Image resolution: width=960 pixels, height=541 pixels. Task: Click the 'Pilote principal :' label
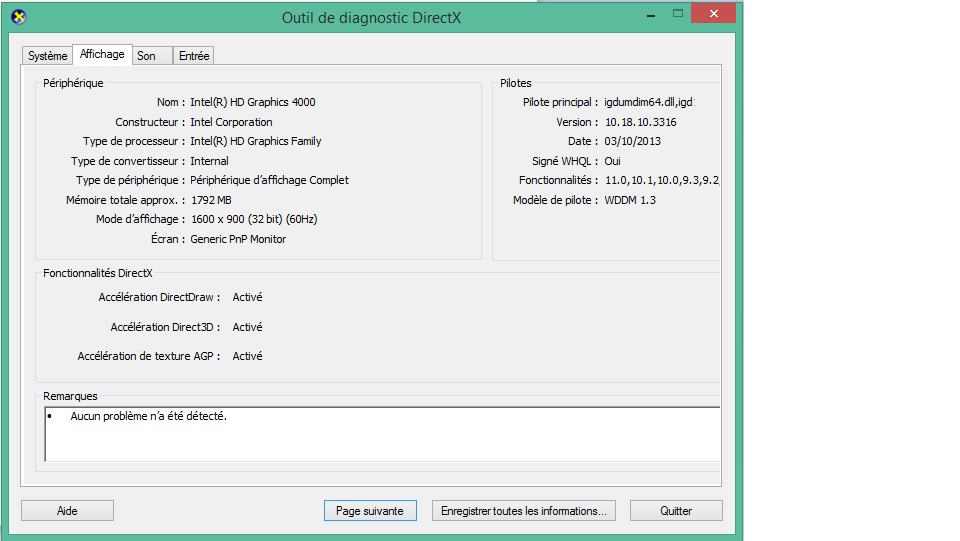[x=560, y=102]
